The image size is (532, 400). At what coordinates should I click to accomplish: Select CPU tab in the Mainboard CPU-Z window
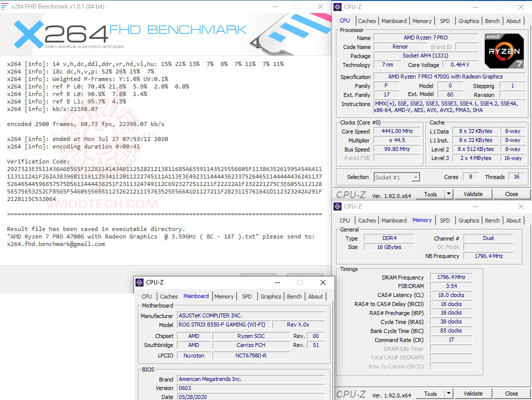[146, 296]
